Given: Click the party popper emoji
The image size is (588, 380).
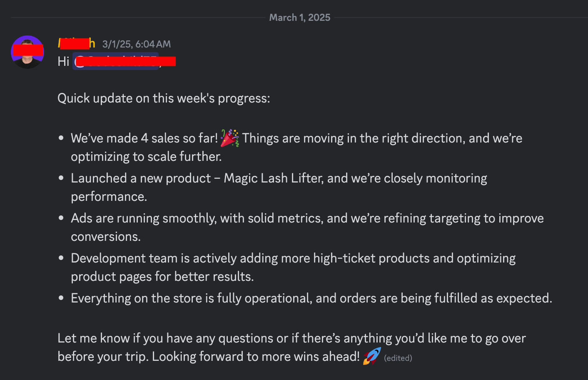Looking at the screenshot, I should (x=229, y=138).
